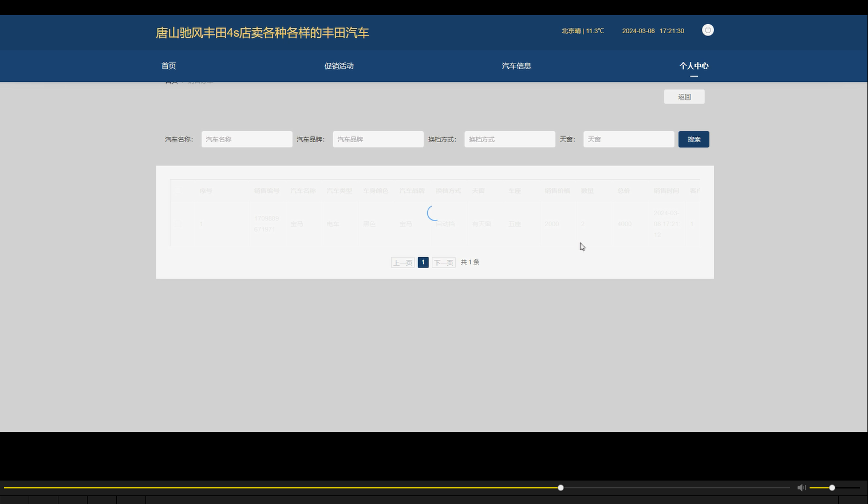
Task: Open the 首页 navigation menu item
Action: point(169,66)
